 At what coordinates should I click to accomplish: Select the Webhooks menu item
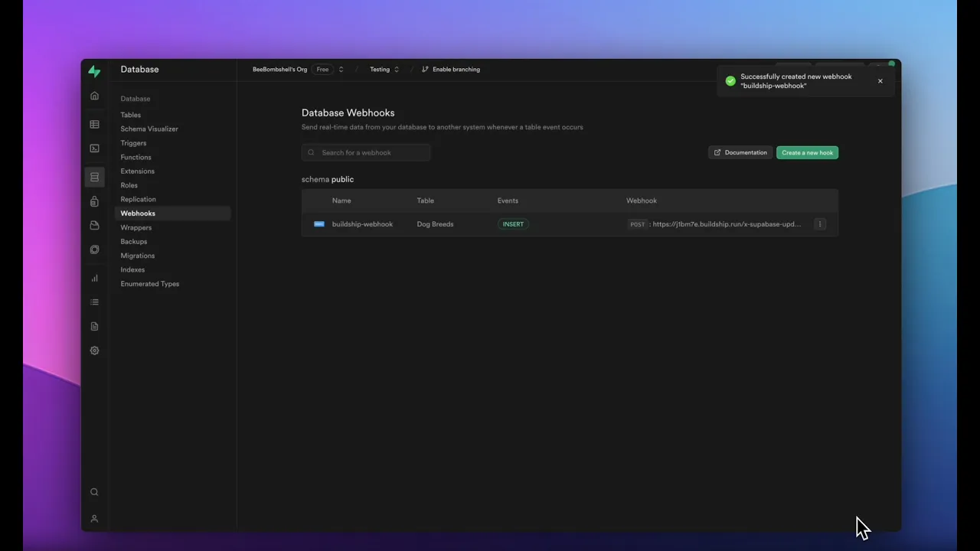(x=173, y=214)
